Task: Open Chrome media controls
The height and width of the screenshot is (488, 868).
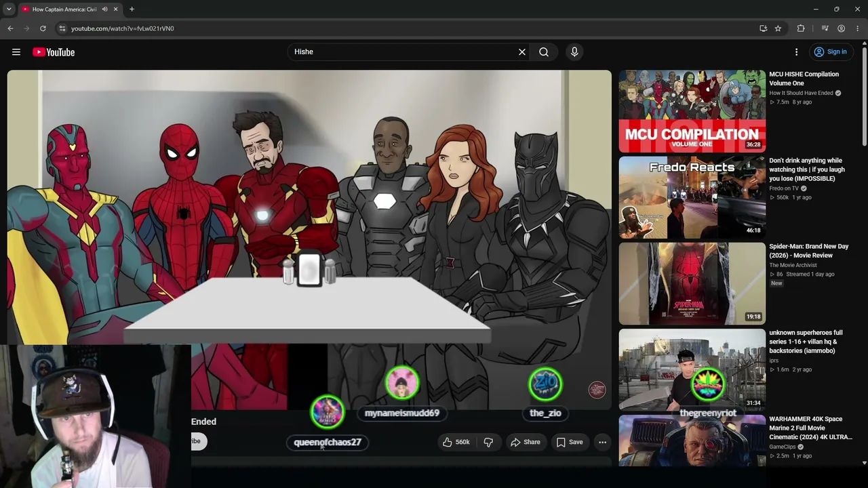Action: click(x=825, y=28)
